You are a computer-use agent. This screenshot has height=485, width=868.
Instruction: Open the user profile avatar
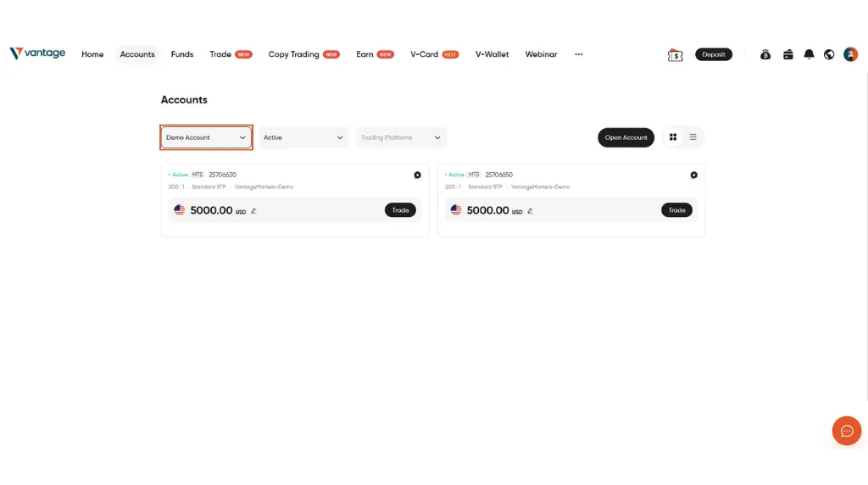(850, 54)
